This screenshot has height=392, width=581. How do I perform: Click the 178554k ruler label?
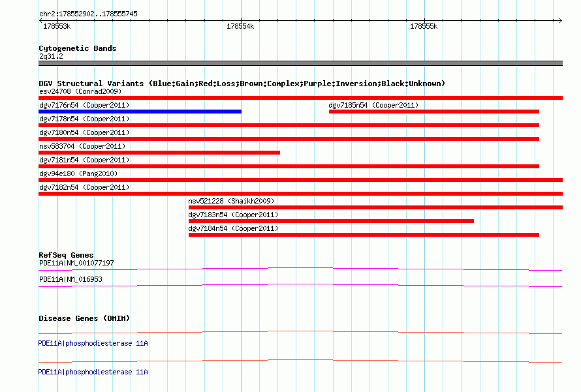click(x=240, y=26)
